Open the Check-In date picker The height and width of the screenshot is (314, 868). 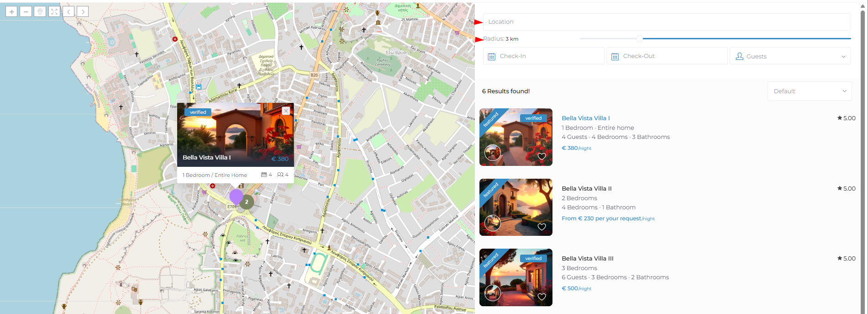pyautogui.click(x=543, y=56)
